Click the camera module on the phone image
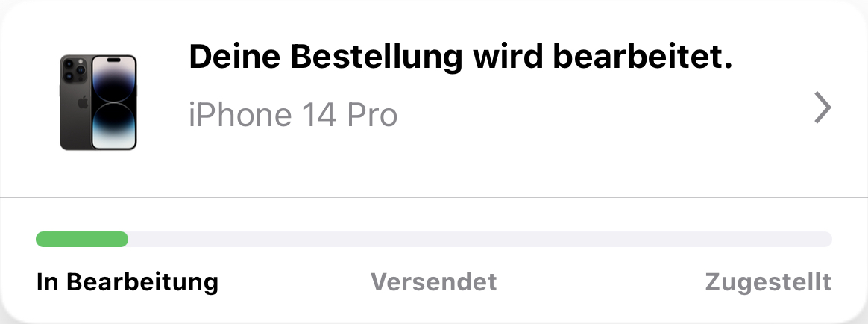 pos(75,69)
